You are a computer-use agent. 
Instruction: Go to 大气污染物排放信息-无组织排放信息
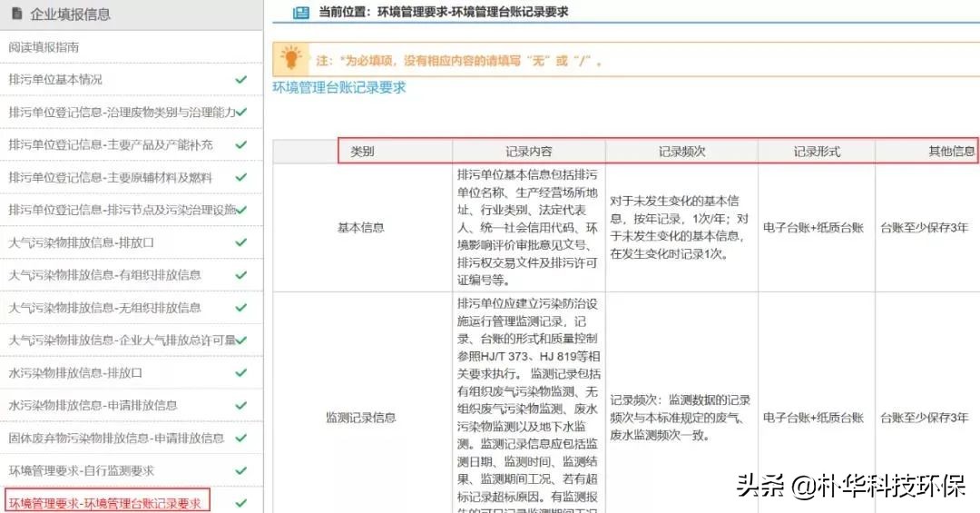(x=104, y=307)
